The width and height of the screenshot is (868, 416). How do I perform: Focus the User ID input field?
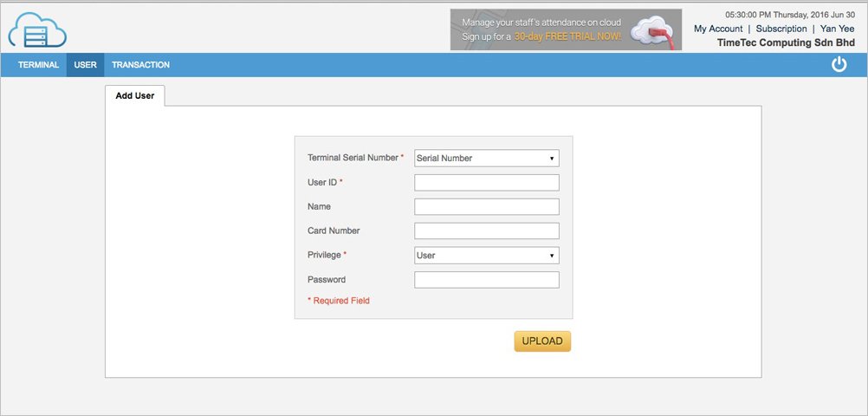tap(487, 182)
